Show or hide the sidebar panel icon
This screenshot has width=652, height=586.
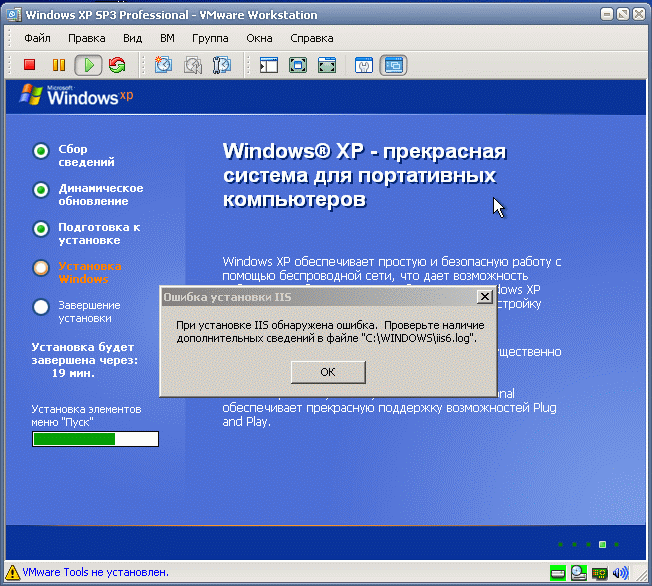(x=269, y=65)
